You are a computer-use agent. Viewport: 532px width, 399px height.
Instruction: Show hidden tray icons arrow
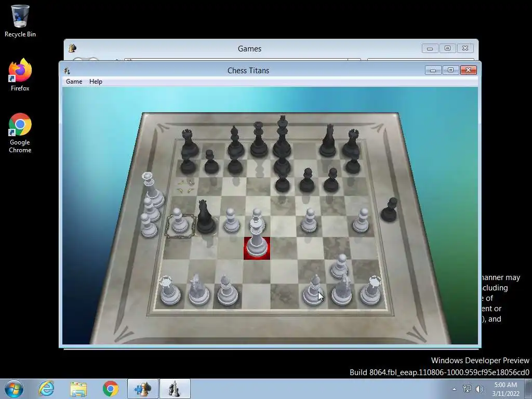click(454, 389)
